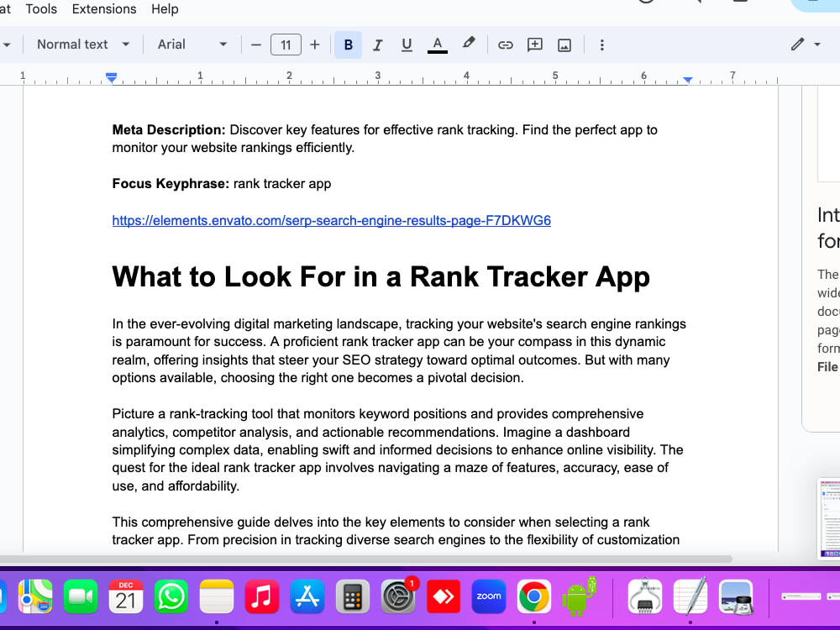
Task: Open System Preferences with badge in dock
Action: [398, 596]
